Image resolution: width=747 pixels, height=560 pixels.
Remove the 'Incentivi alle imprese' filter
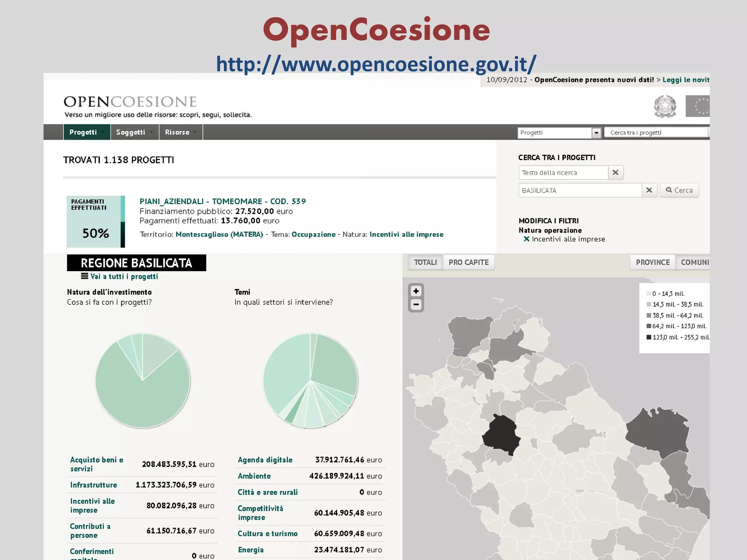click(526, 239)
